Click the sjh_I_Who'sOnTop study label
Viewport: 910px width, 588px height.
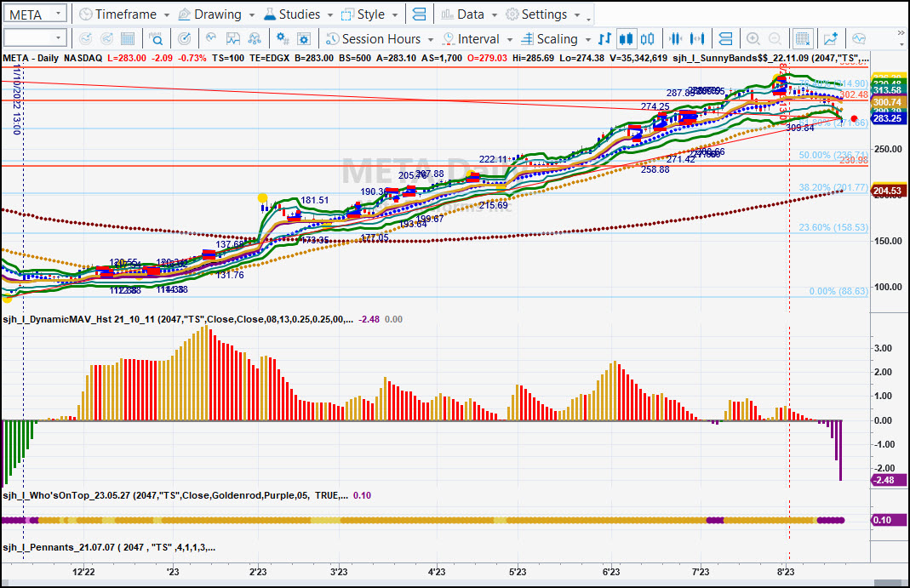175,495
